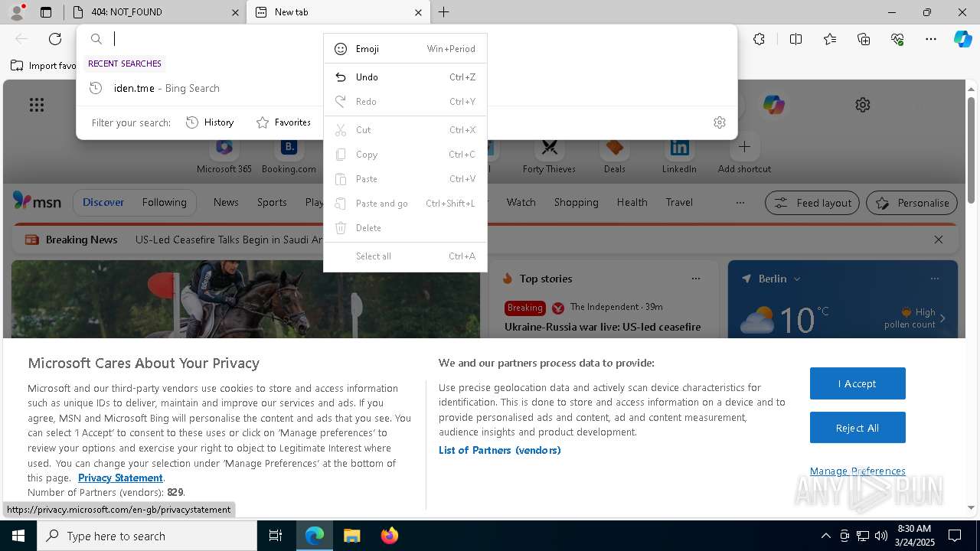Image resolution: width=980 pixels, height=551 pixels.
Task: Click the Add shortcut plus tile
Action: click(x=744, y=154)
